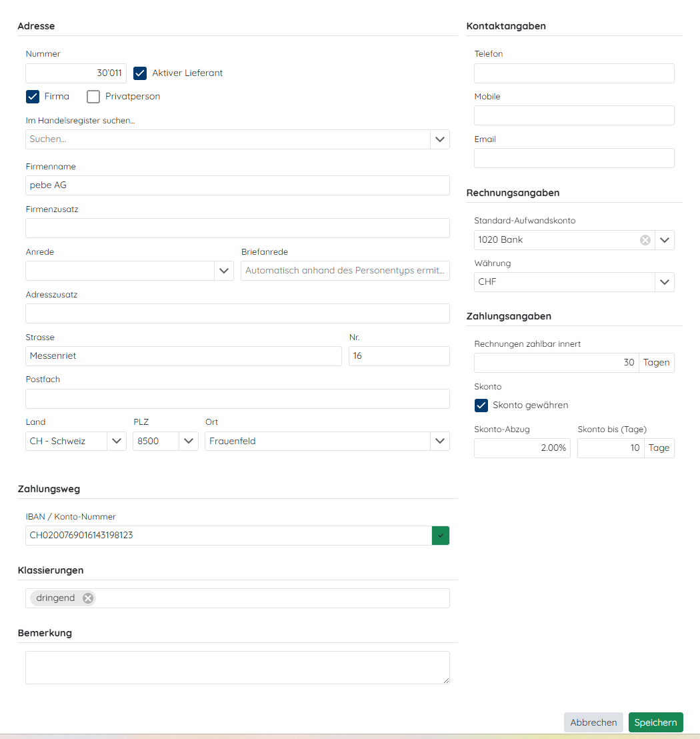Remove the dringend classification tag

87,598
